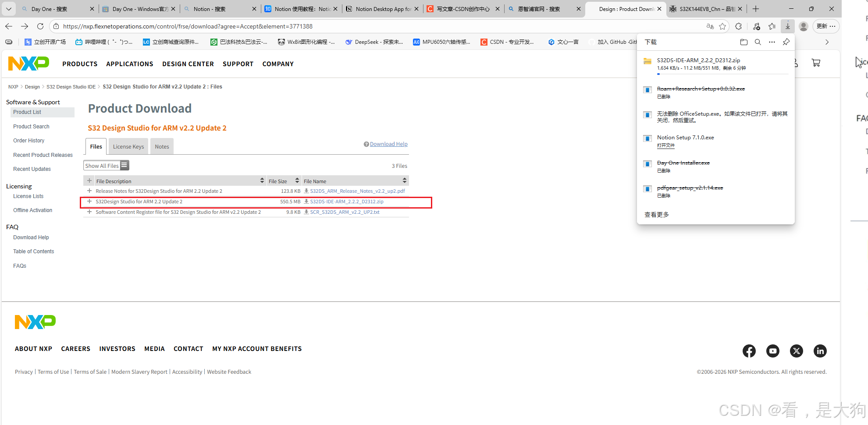868x425 pixels.
Task: Click the browser forward arrow
Action: tap(25, 26)
